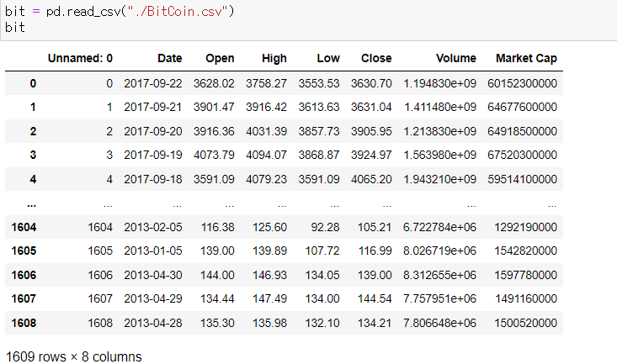Click the High value 146.93

(269, 275)
